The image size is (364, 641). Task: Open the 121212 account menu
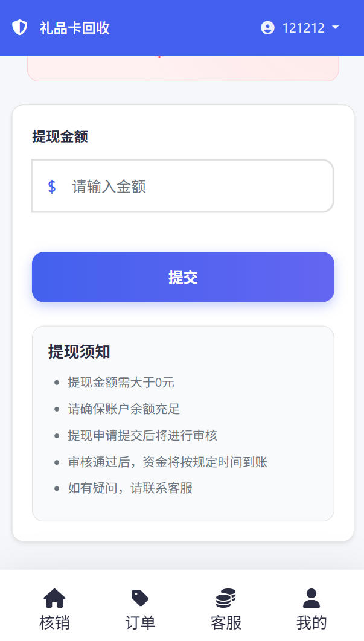click(303, 28)
